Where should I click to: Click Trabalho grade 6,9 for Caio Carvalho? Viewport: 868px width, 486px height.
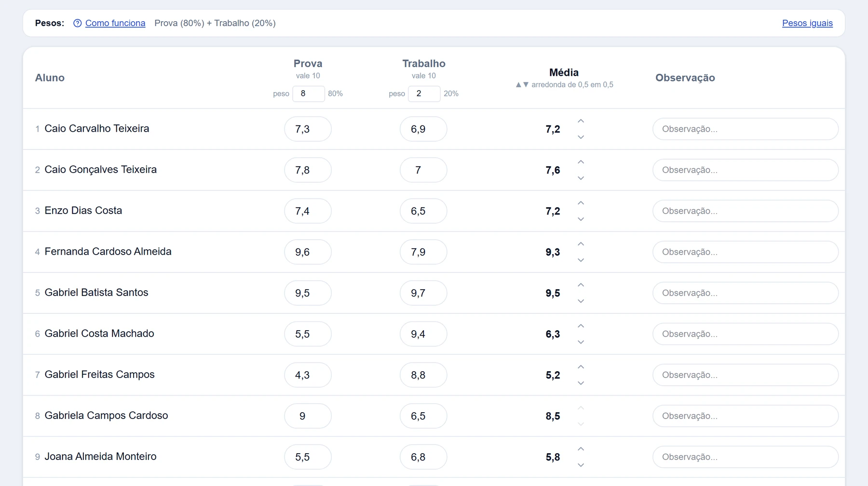point(423,129)
